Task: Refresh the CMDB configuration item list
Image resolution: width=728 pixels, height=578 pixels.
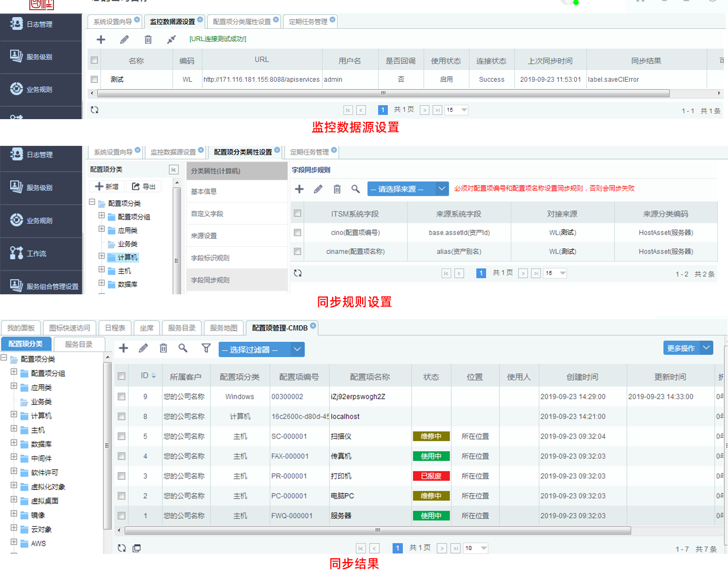Action: [x=122, y=548]
